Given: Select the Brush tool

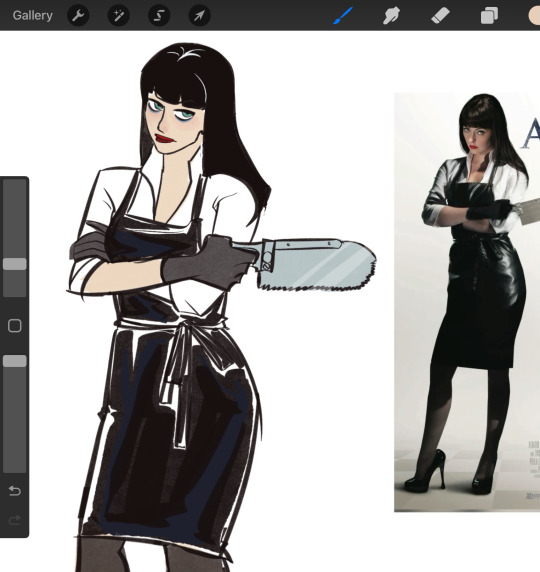Looking at the screenshot, I should pyautogui.click(x=343, y=16).
